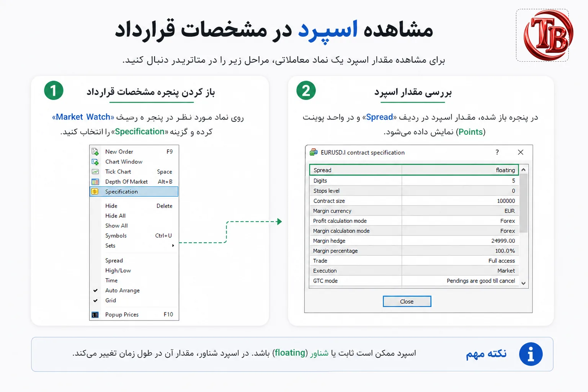
Task: Select the Hide All menu entry
Action: point(115,216)
